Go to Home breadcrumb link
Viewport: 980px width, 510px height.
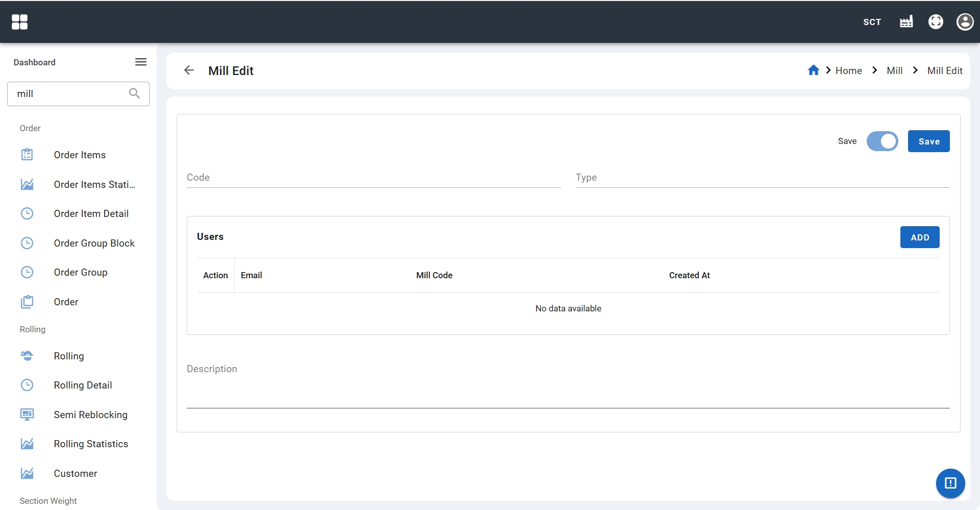click(x=848, y=71)
